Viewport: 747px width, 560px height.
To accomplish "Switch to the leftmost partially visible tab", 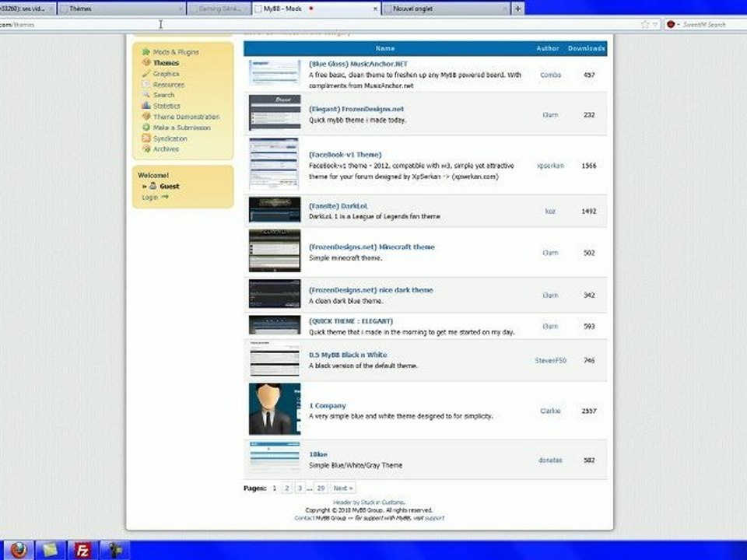I will click(28, 9).
